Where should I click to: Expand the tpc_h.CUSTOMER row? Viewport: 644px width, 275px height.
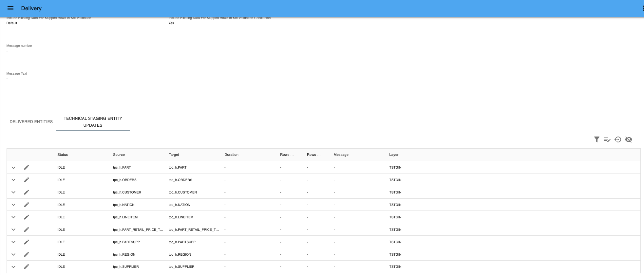point(13,192)
